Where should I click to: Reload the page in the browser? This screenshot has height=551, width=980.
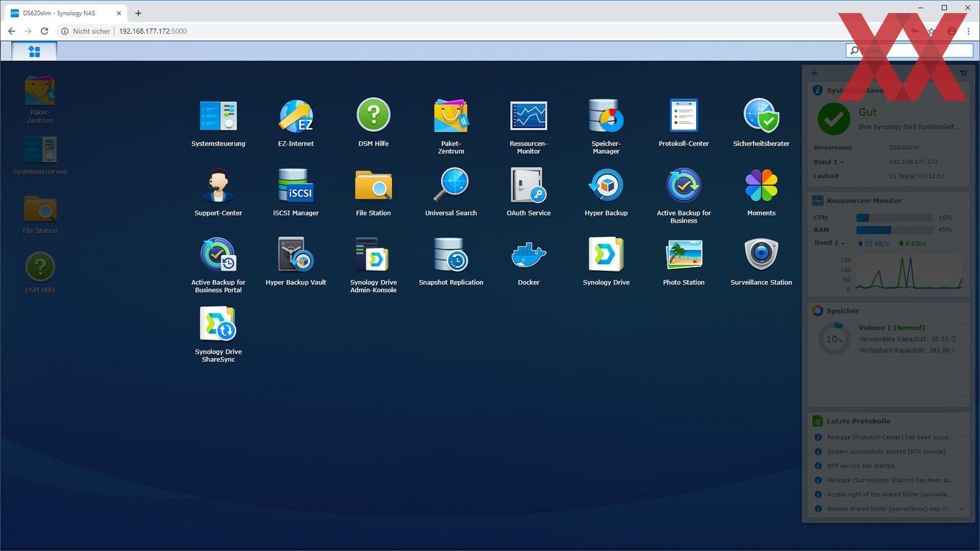pos(45,31)
